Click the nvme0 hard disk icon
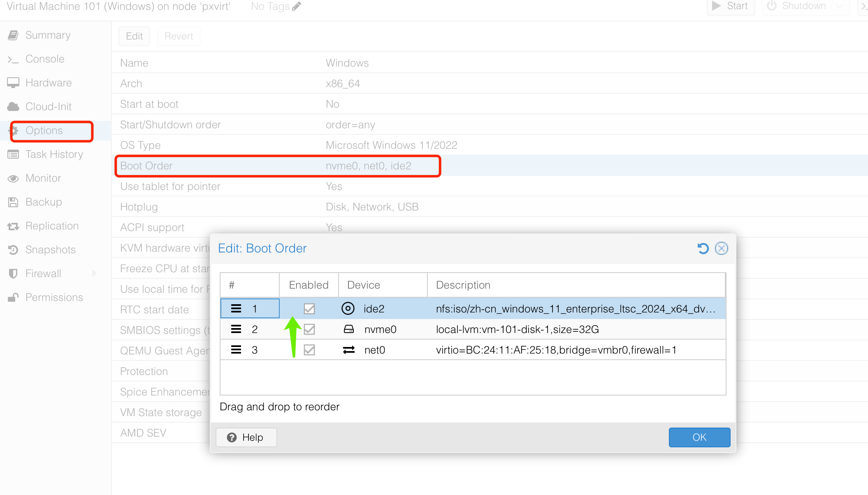 [349, 329]
